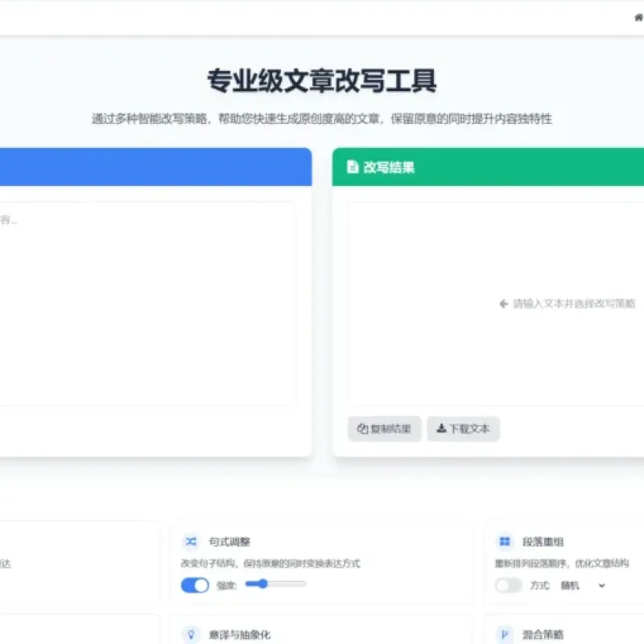Adjust the 强度 slider for 句式调整
Screen dimensions: 644x644
275,584
